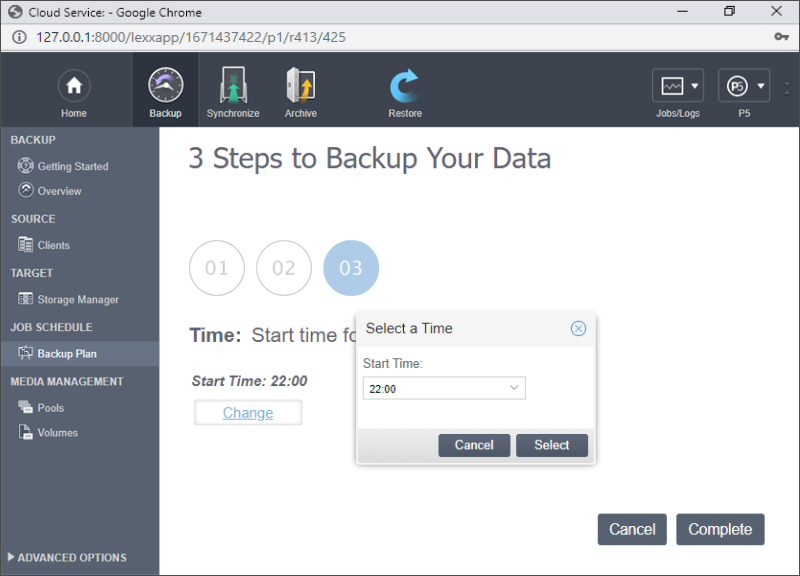
Task: Open the Backup module clock icon
Action: pos(165,85)
